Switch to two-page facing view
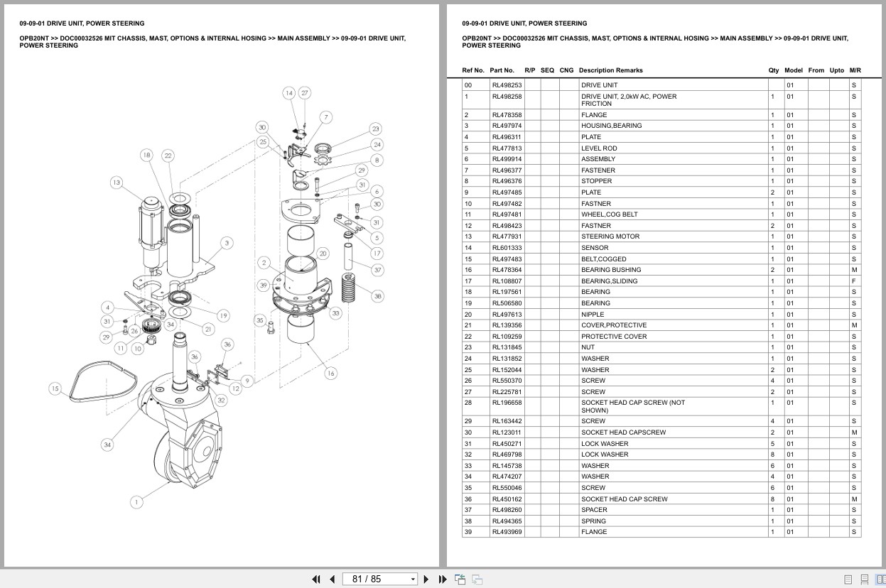The width and height of the screenshot is (886, 588). click(x=880, y=579)
